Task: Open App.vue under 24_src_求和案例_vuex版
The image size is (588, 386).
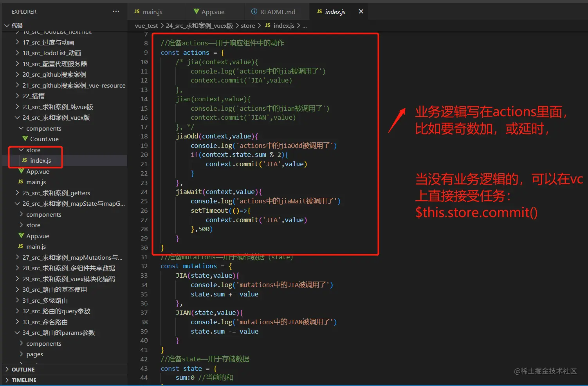Action: tap(38, 171)
